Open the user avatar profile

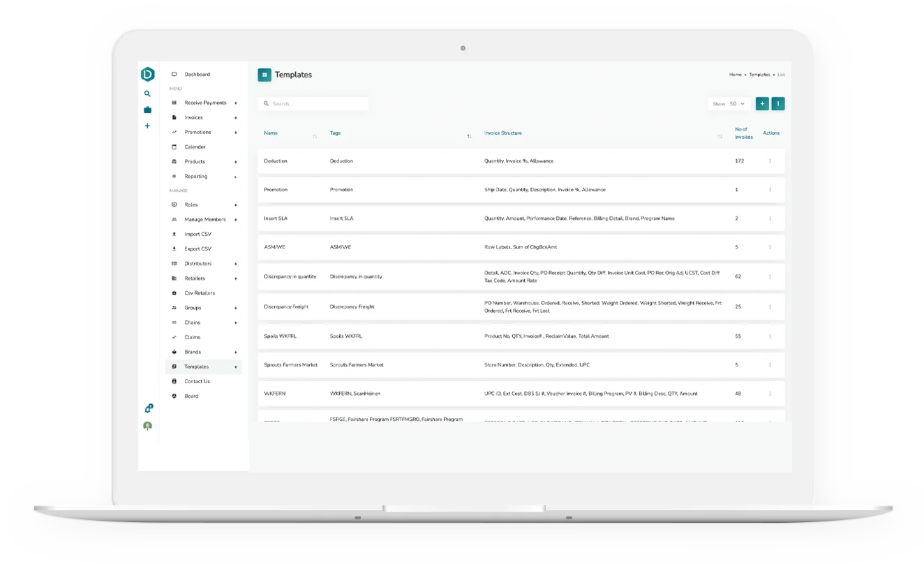[x=147, y=426]
